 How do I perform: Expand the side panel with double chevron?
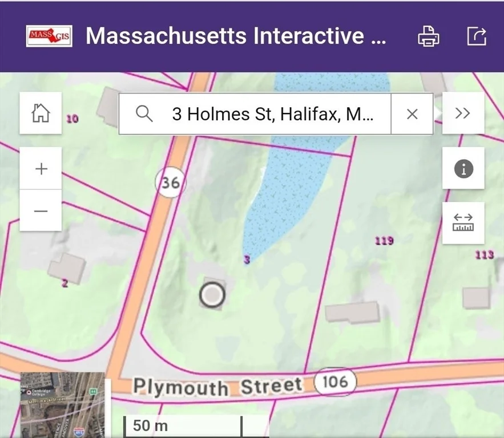click(x=463, y=113)
